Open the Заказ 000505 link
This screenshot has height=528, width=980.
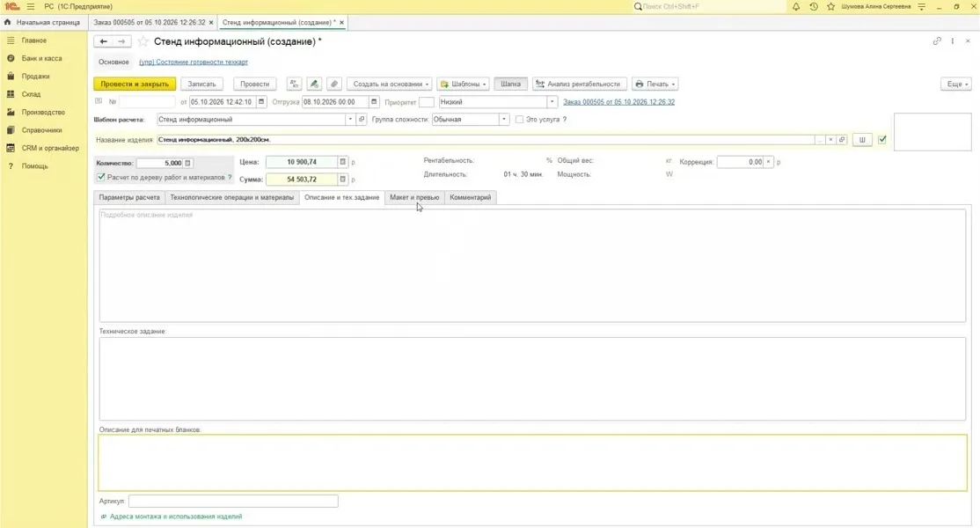618,102
